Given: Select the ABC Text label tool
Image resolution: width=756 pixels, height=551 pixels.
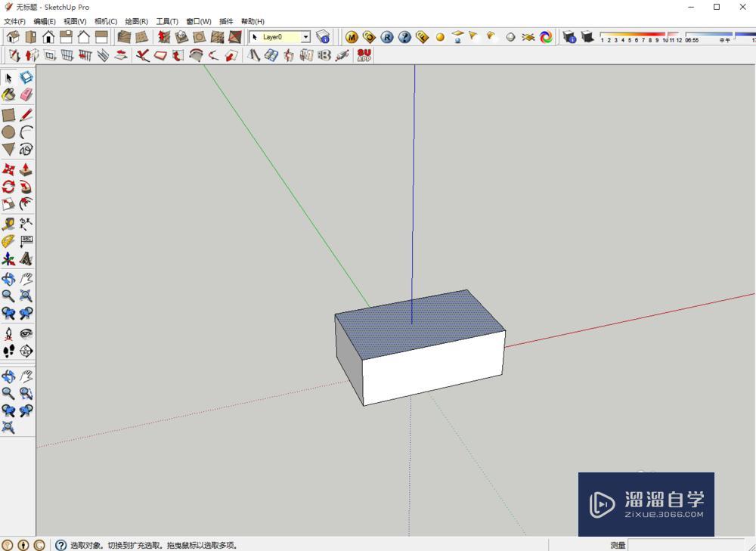Looking at the screenshot, I should 26,241.
